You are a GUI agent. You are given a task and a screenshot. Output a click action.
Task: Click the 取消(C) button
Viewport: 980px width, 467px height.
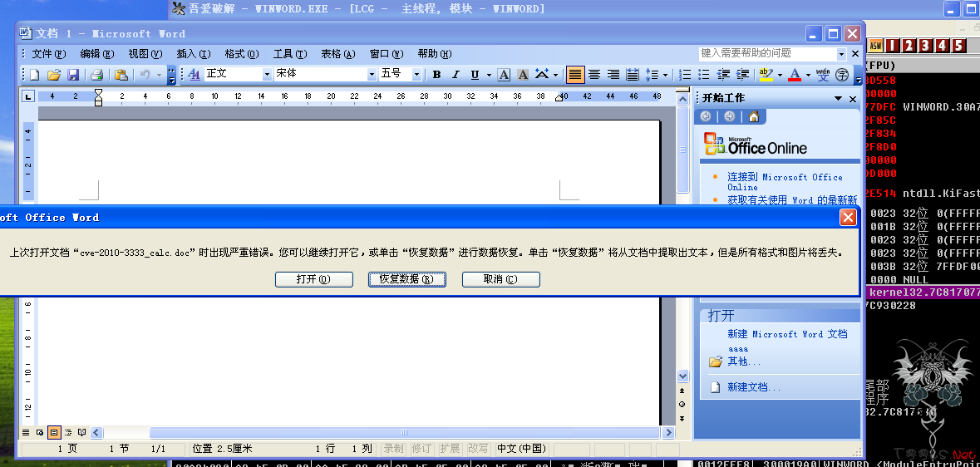pos(500,279)
